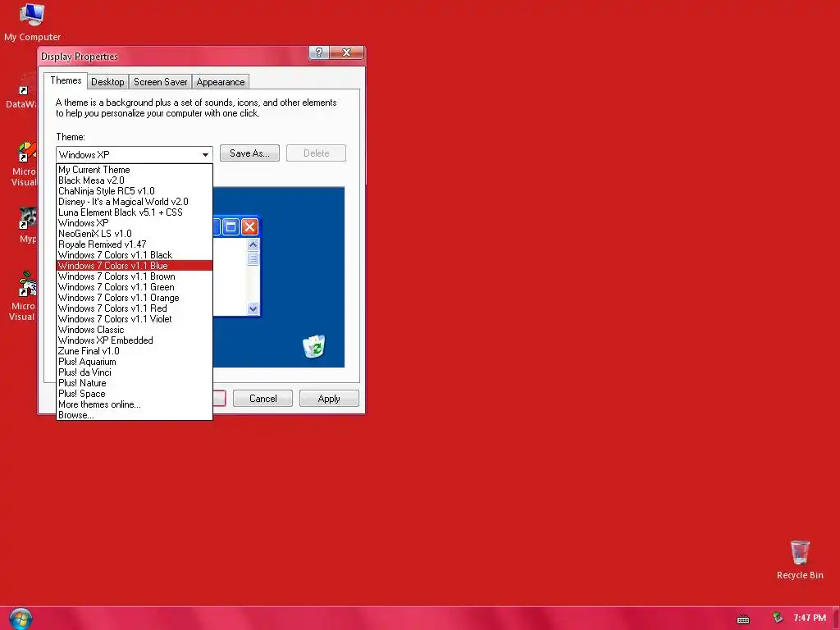This screenshot has height=630, width=840.
Task: Pick Plus! Space theme
Action: tap(135, 394)
